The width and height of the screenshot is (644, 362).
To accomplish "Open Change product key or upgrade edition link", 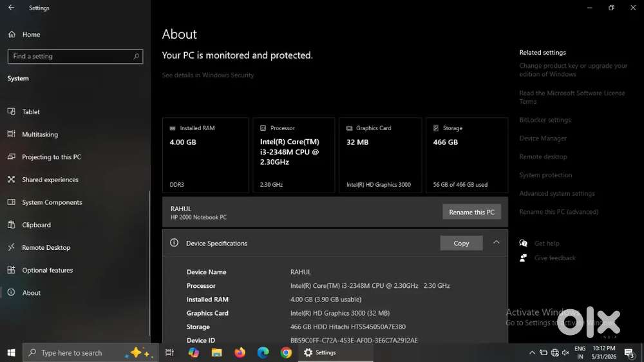I will tap(573, 70).
